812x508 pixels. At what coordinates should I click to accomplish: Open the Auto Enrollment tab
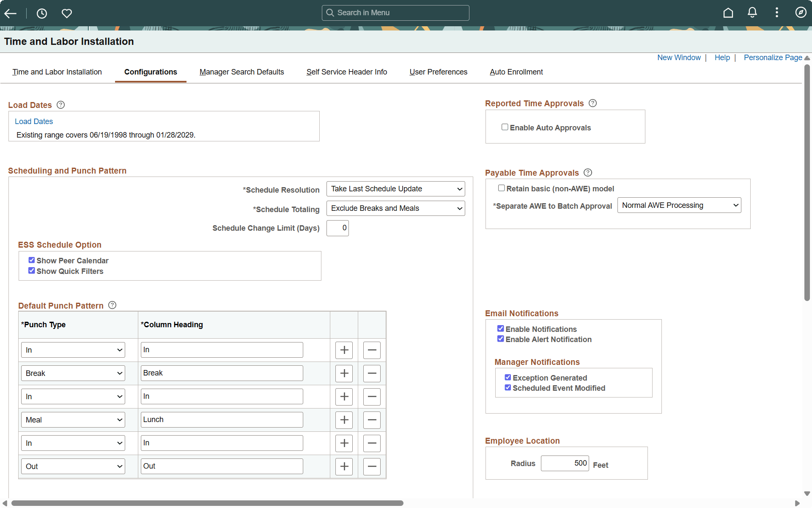(x=516, y=72)
